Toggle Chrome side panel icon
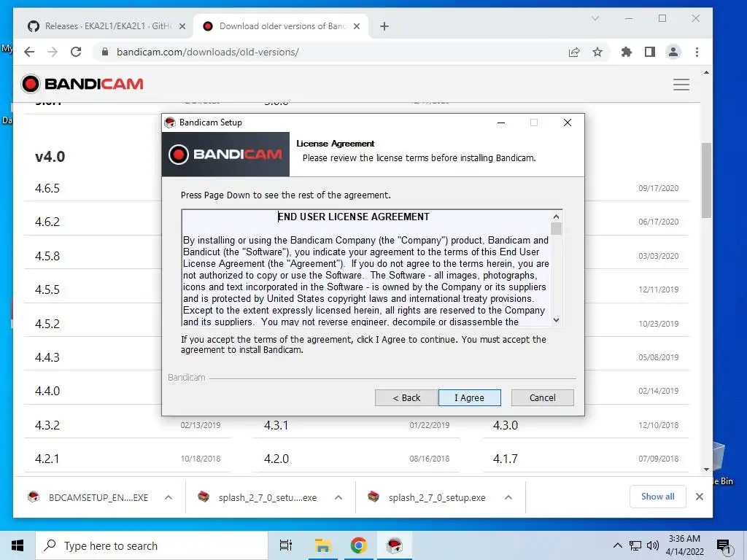Image resolution: width=747 pixels, height=560 pixels. point(650,52)
